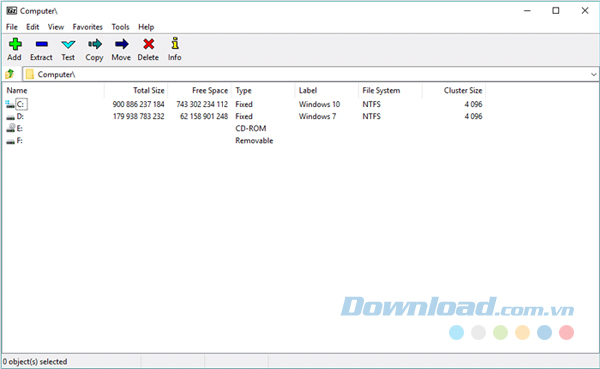This screenshot has height=369, width=600.
Task: Open the Help menu
Action: pos(146,27)
